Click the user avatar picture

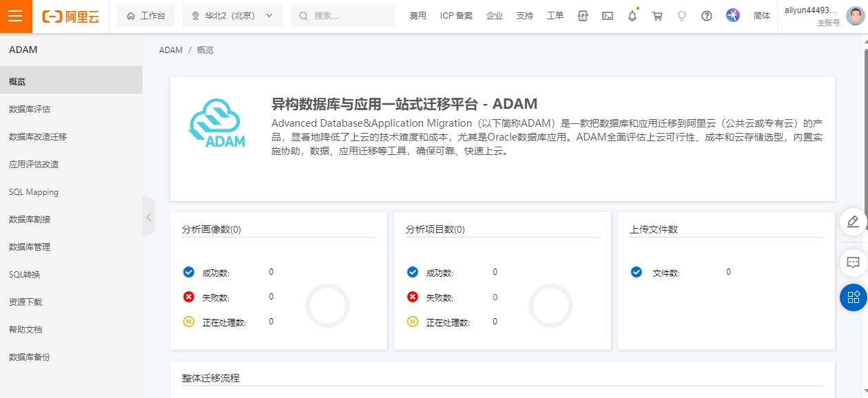point(855,16)
